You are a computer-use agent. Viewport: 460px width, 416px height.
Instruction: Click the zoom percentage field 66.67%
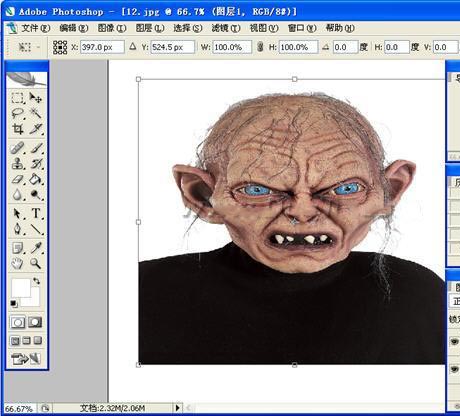[x=19, y=408]
